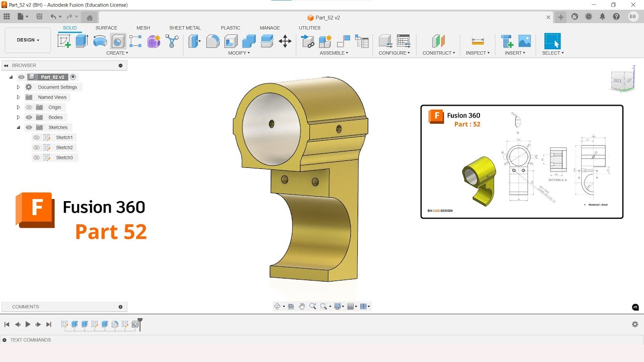Select the Measure tool

click(x=478, y=41)
